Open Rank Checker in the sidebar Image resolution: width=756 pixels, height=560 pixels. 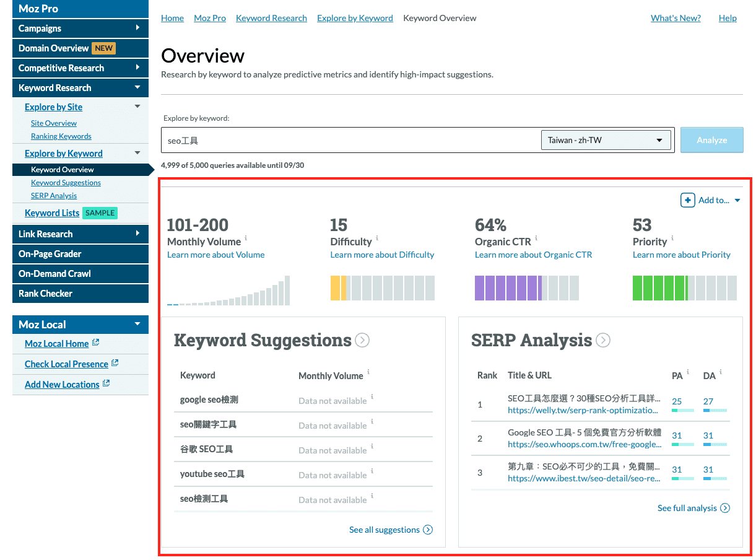[x=46, y=293]
